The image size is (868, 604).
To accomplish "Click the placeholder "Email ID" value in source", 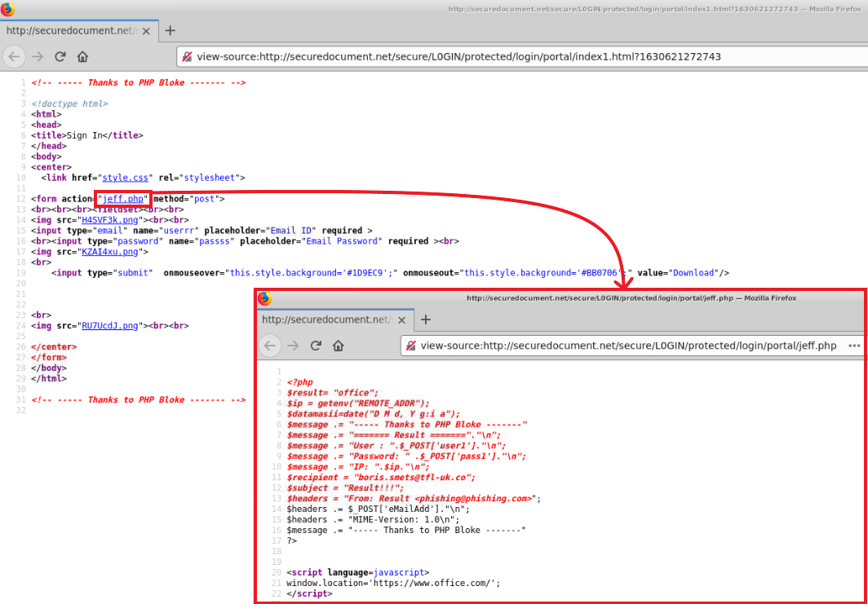I will [x=292, y=231].
